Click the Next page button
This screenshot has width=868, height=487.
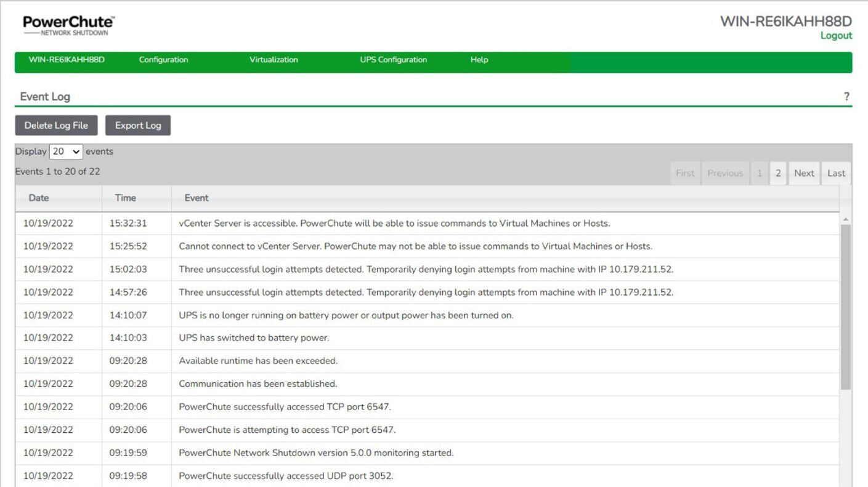(x=803, y=173)
